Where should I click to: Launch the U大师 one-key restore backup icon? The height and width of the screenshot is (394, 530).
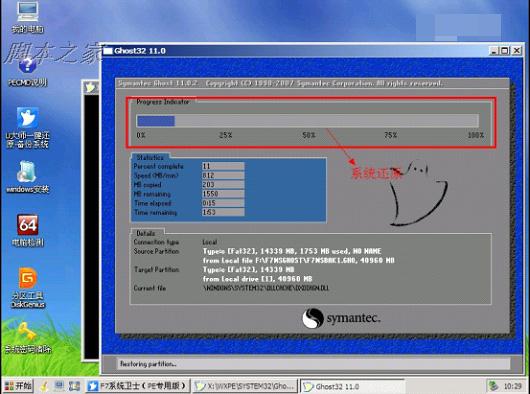(27, 128)
